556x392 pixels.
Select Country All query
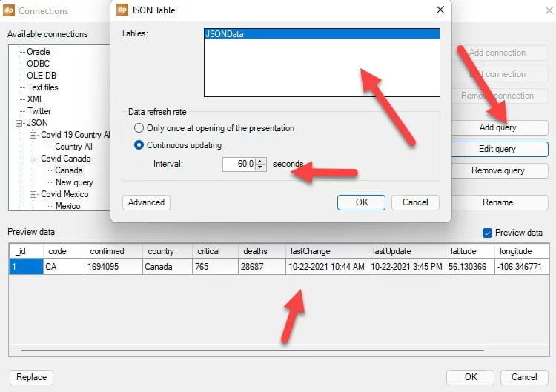click(73, 147)
